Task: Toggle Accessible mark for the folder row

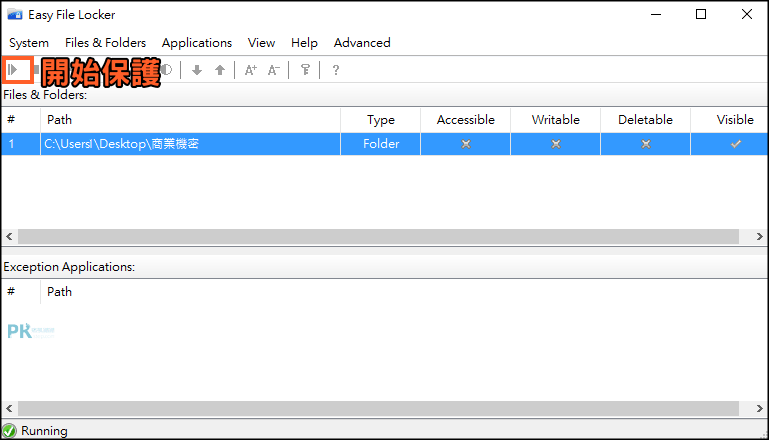Action: [465, 144]
